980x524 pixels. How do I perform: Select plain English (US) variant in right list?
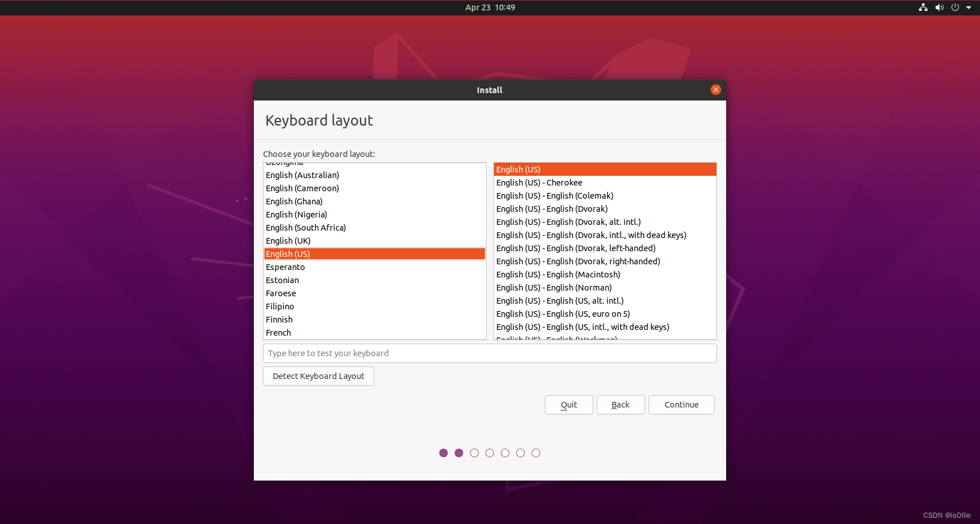605,170
